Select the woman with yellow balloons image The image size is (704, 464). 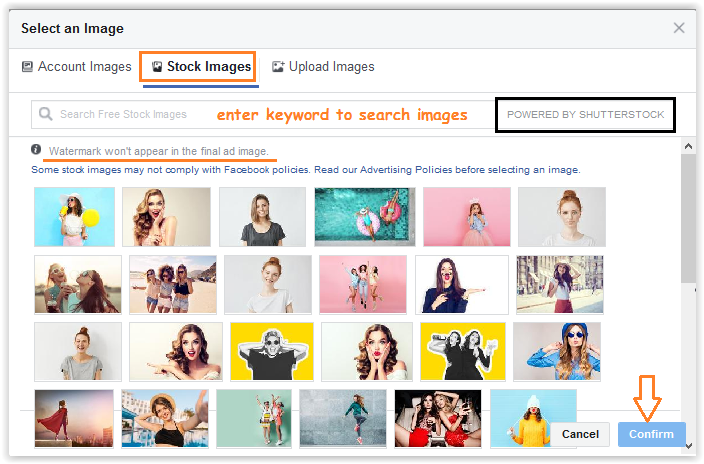coord(74,217)
